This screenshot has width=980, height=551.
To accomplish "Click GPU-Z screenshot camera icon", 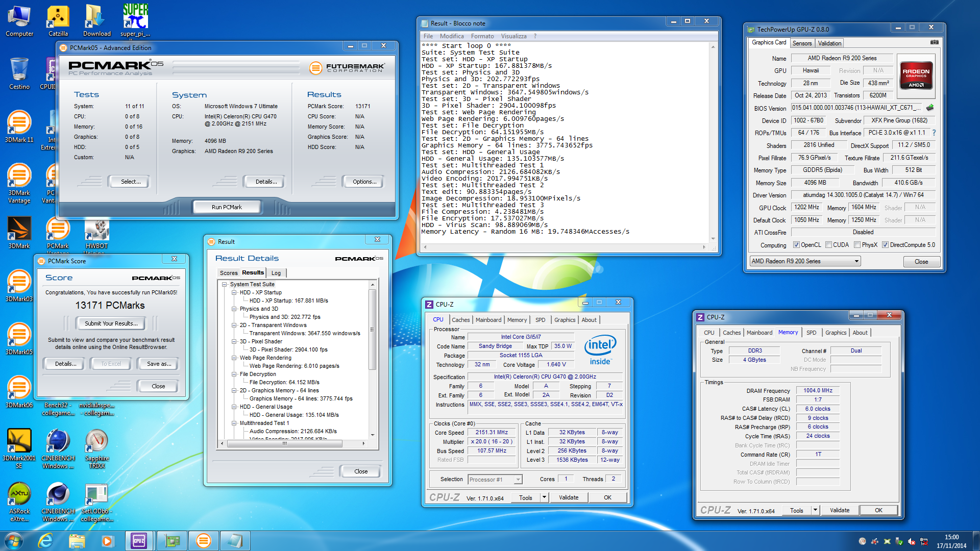I will coord(934,42).
